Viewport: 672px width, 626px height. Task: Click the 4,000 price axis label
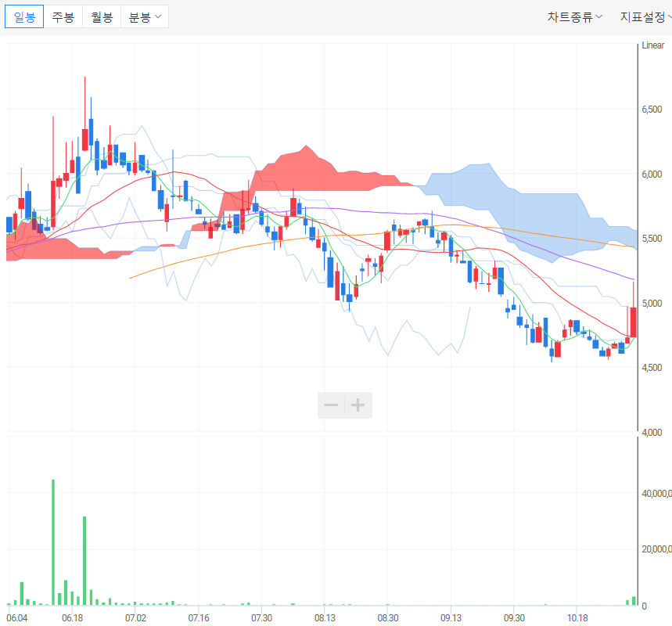tap(652, 432)
